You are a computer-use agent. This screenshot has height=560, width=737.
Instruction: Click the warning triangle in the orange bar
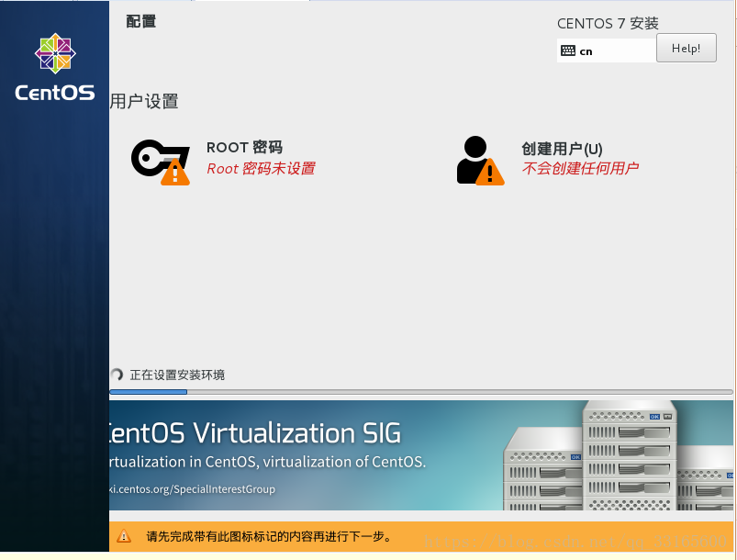click(x=124, y=535)
